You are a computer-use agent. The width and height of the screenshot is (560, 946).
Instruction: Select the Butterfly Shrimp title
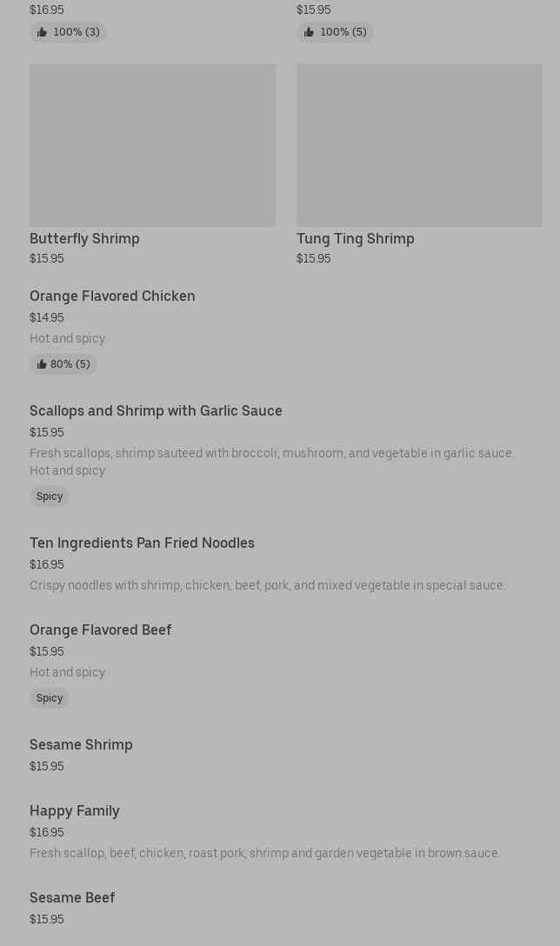tap(84, 238)
